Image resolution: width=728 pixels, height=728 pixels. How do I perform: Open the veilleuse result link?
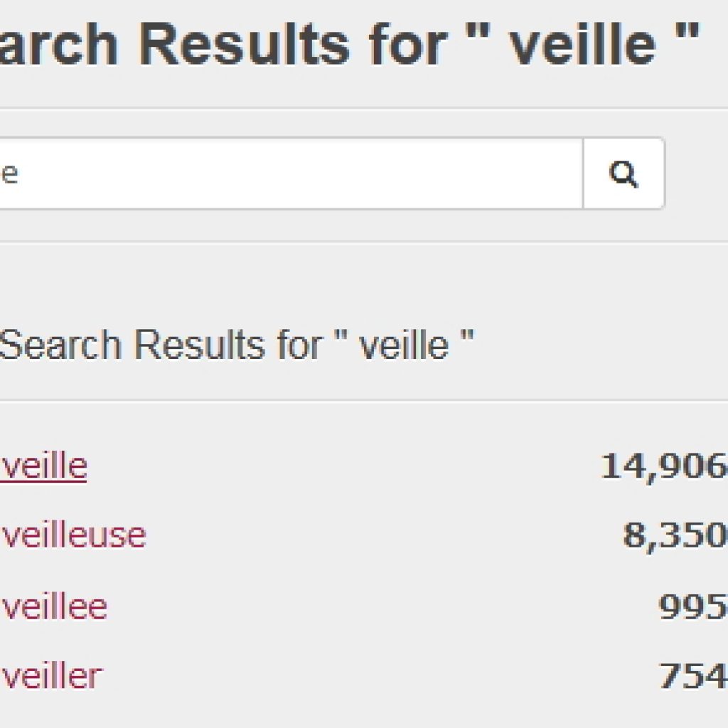pos(73,535)
